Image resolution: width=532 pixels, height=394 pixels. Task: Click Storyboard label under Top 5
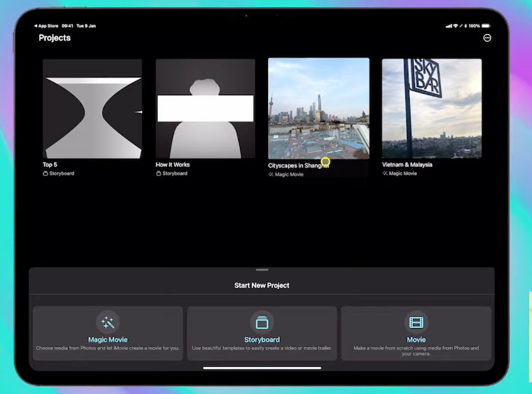[x=59, y=173]
